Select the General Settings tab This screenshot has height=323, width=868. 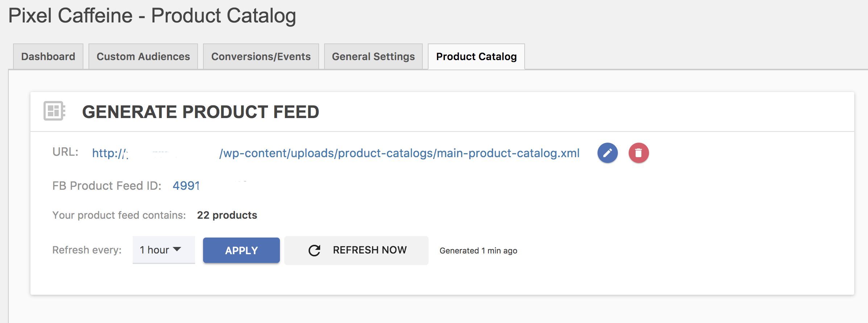[373, 56]
